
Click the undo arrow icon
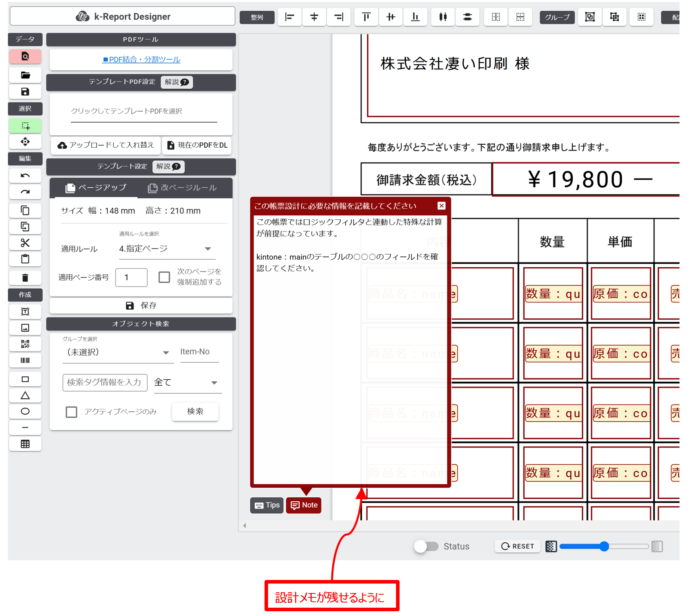(x=25, y=175)
